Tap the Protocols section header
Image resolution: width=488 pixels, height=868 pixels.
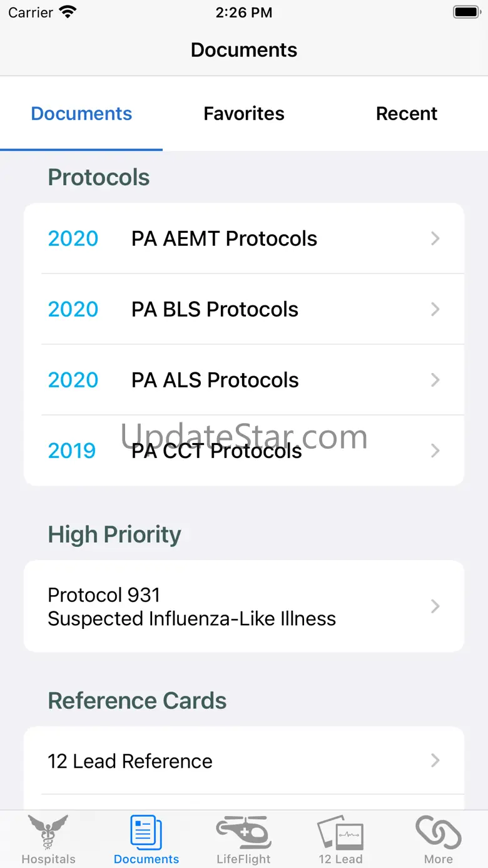pos(99,177)
